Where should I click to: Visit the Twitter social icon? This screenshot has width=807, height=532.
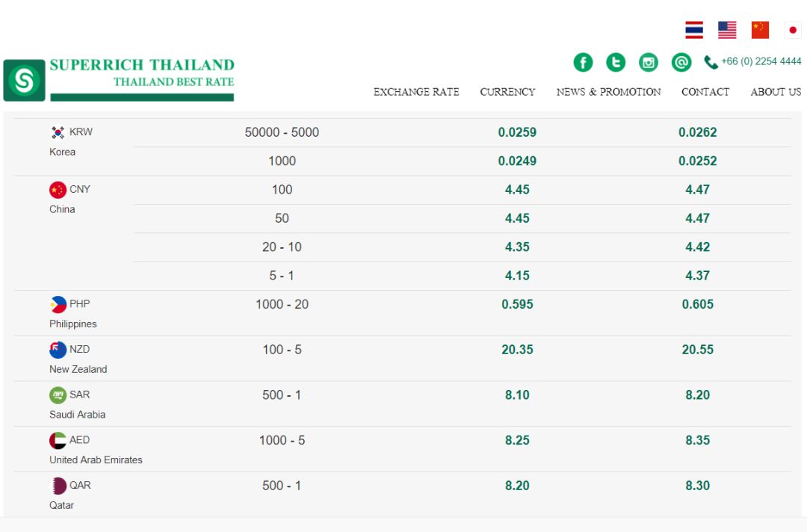click(x=616, y=62)
